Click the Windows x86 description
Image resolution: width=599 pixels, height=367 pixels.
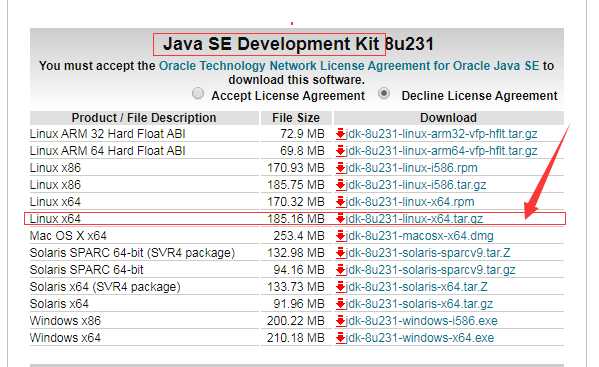coord(65,321)
